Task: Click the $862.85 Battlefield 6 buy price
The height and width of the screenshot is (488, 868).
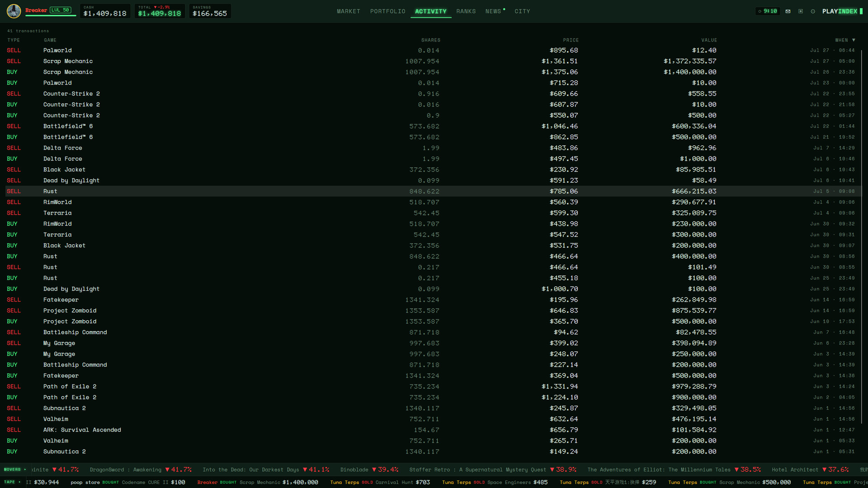Action: pyautogui.click(x=564, y=137)
